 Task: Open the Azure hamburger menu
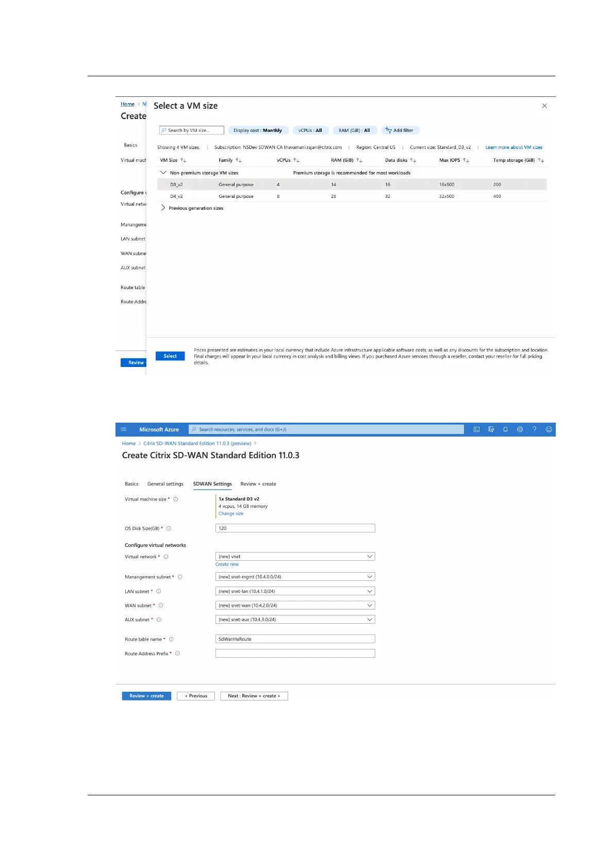(124, 429)
